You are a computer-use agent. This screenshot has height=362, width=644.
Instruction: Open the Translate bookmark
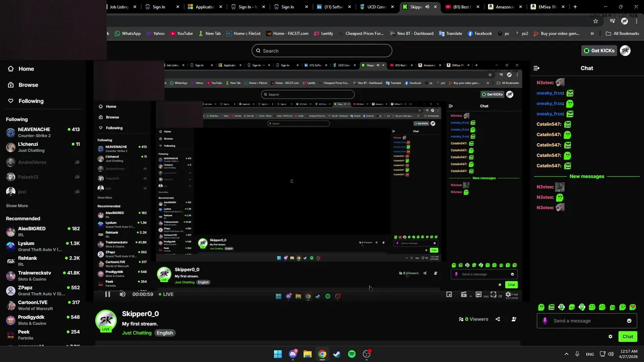[x=450, y=34]
